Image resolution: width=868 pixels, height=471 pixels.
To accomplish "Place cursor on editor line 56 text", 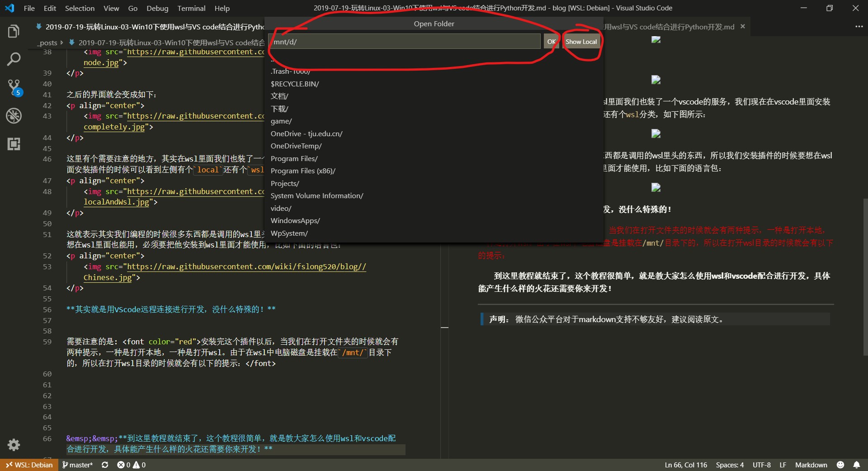I will tap(171, 309).
